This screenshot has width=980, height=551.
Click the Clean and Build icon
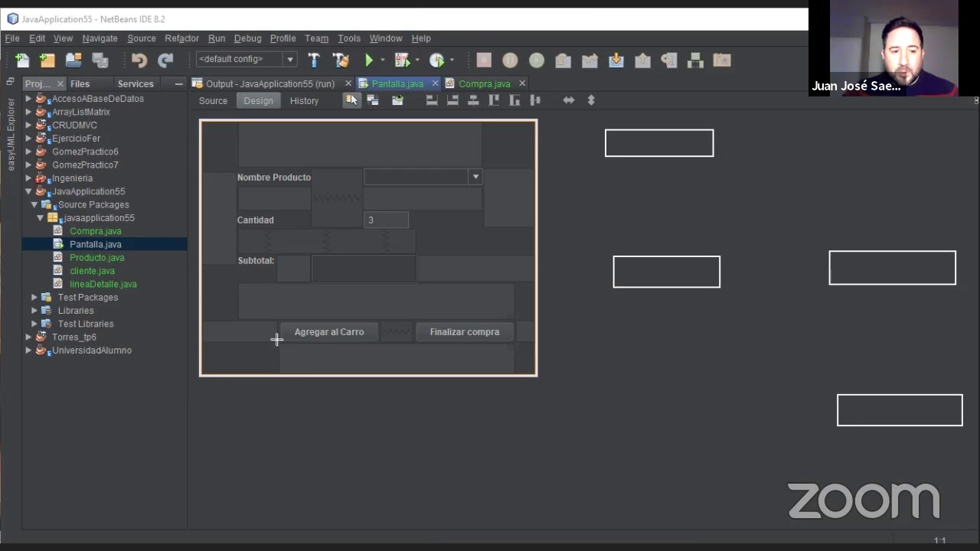[341, 60]
